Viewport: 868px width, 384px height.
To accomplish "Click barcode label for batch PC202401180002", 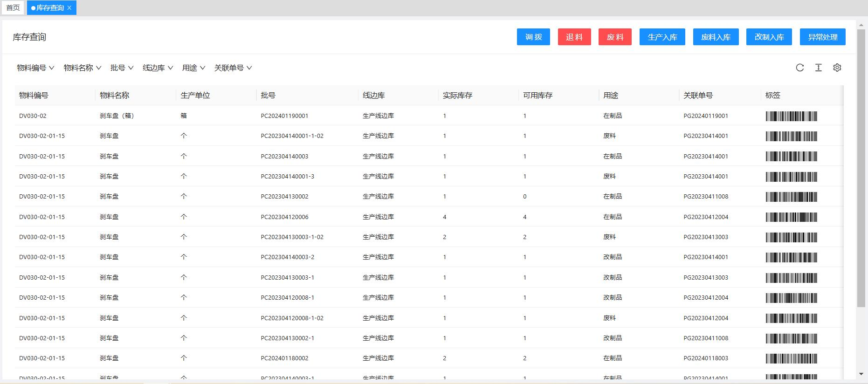I will [x=791, y=358].
